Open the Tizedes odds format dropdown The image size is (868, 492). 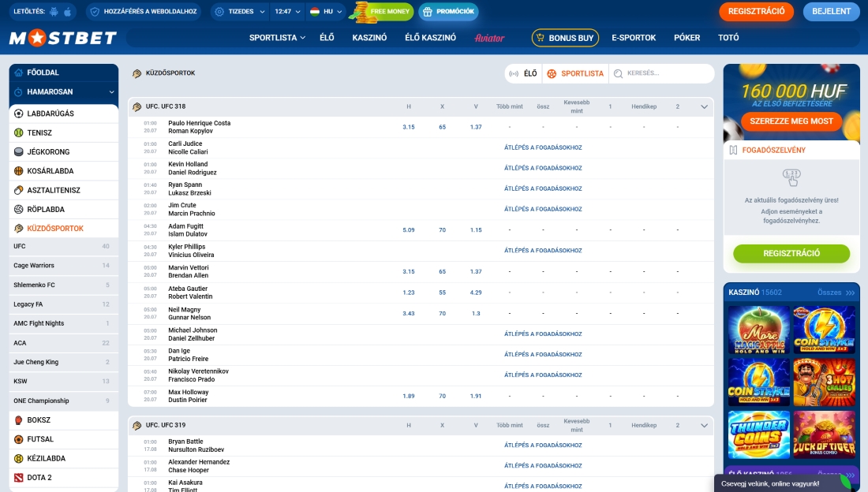pos(240,11)
